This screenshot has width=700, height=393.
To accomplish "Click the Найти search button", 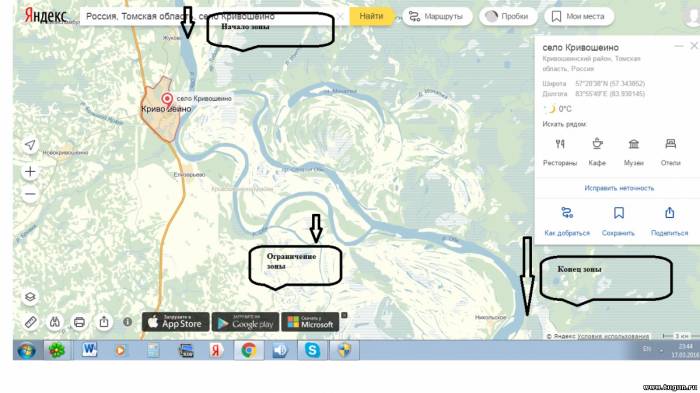I will tap(371, 16).
